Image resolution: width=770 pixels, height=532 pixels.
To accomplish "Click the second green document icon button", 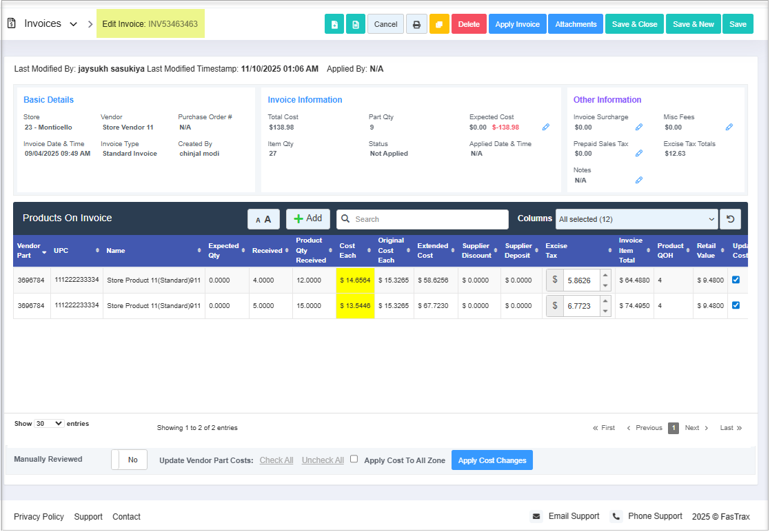I will click(356, 24).
